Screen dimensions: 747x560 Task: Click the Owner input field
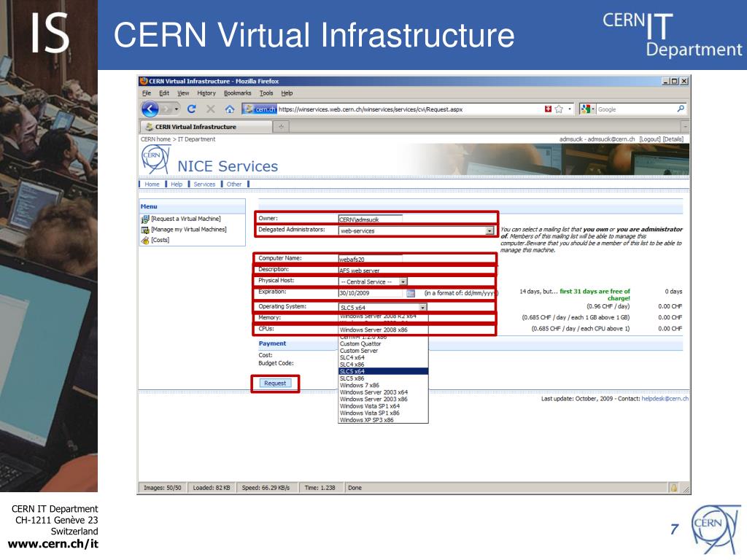click(x=370, y=219)
